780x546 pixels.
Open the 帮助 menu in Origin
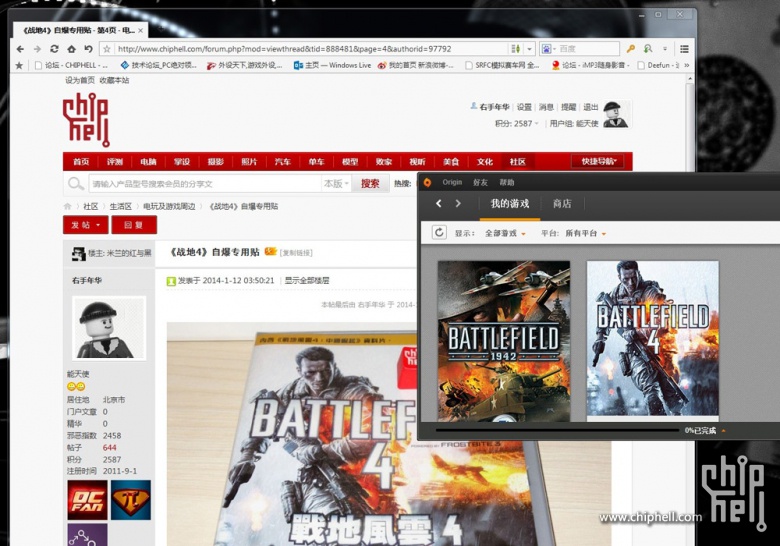[507, 182]
